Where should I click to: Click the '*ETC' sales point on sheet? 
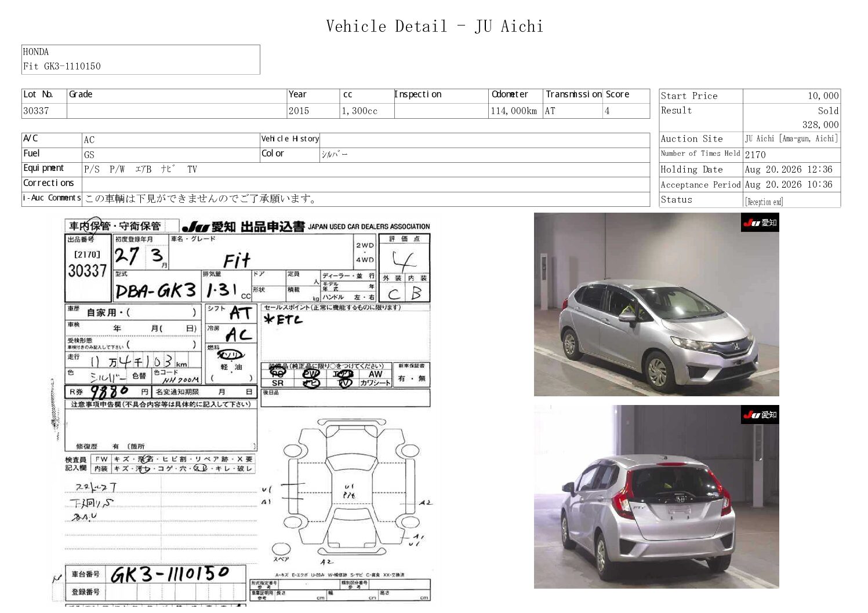pos(283,320)
